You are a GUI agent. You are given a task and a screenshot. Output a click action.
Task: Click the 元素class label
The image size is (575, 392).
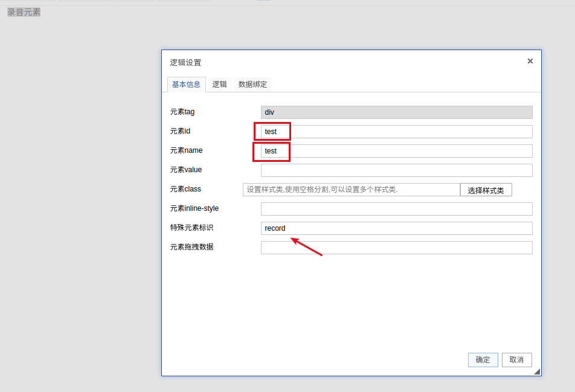tap(185, 189)
